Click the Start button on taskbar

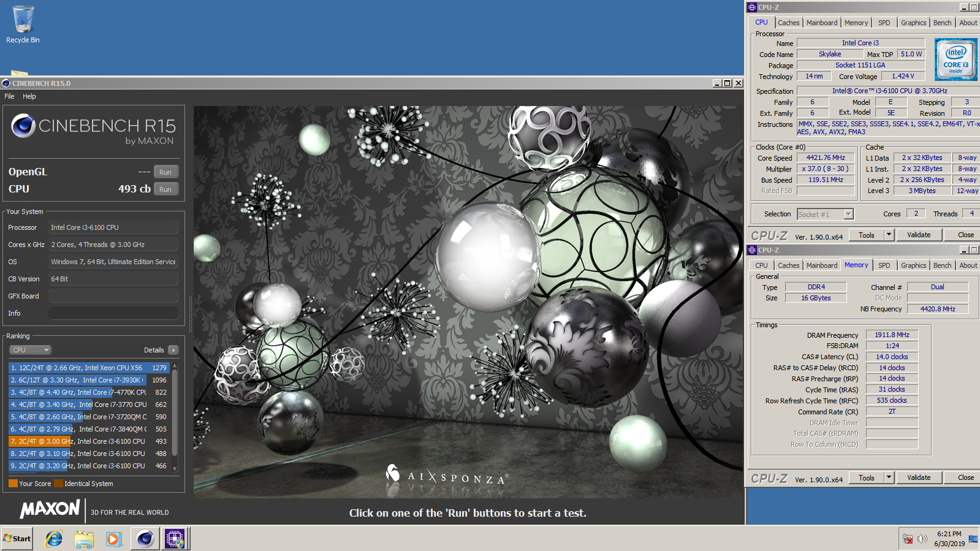17,539
